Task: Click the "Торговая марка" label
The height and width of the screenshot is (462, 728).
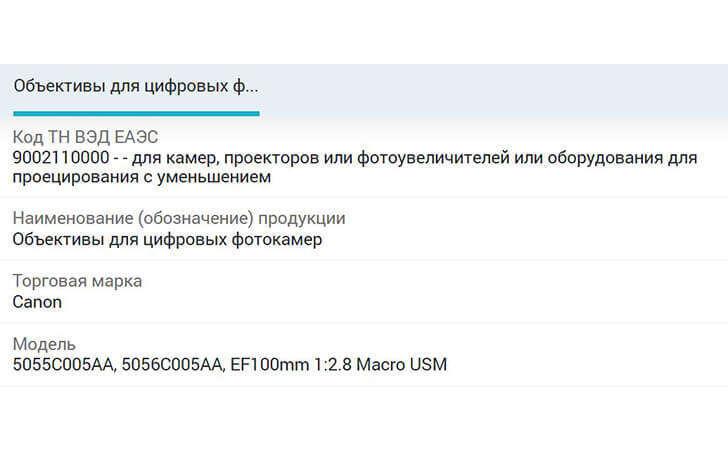Action: (x=77, y=281)
